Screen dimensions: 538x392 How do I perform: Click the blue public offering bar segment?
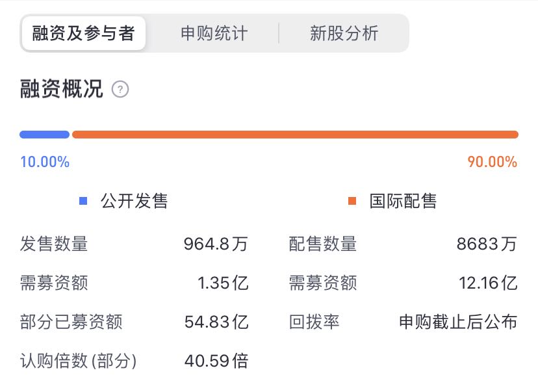45,135
